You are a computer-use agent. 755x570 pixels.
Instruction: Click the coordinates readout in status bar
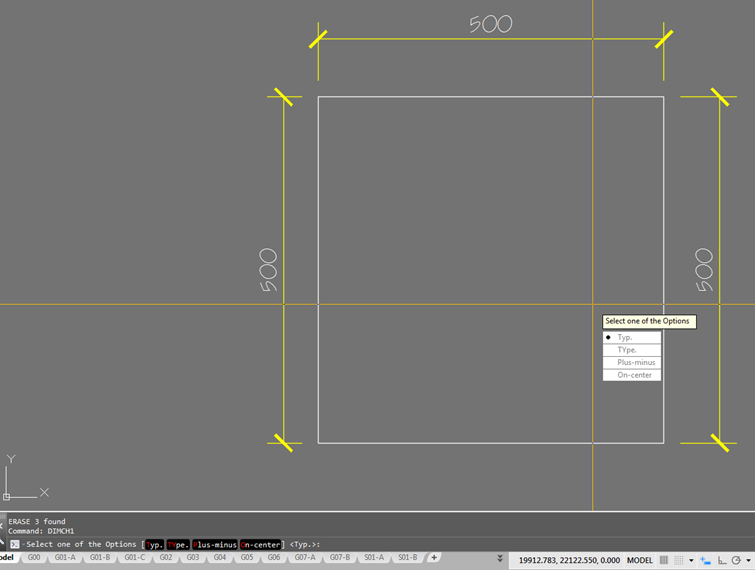pos(569,560)
